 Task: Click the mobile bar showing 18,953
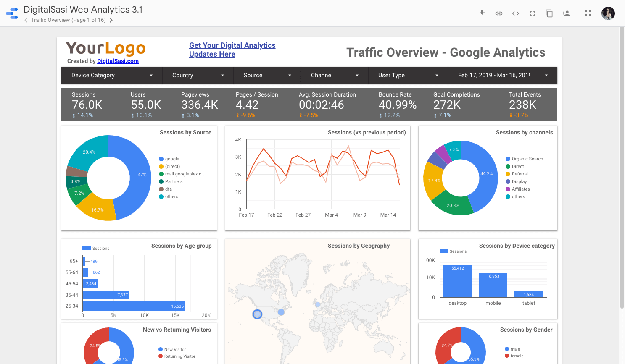click(493, 285)
